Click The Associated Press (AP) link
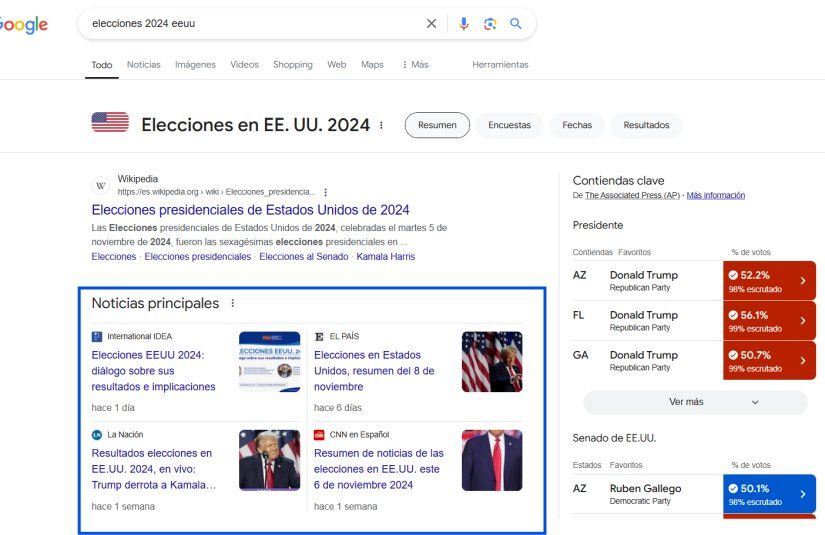Image resolution: width=825 pixels, height=535 pixels. pyautogui.click(x=632, y=196)
